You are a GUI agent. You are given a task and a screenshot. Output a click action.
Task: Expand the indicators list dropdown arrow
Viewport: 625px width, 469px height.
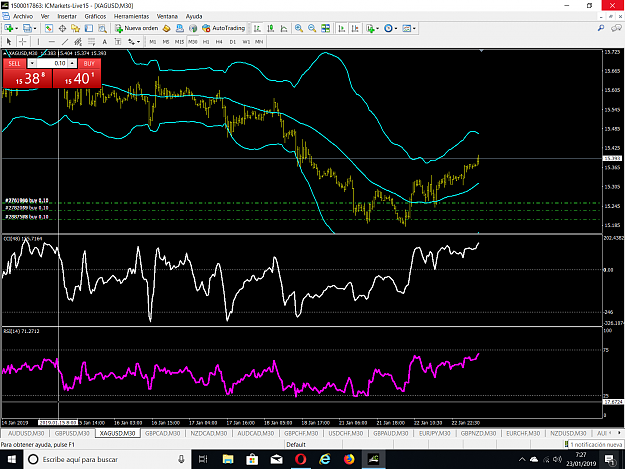coord(377,28)
